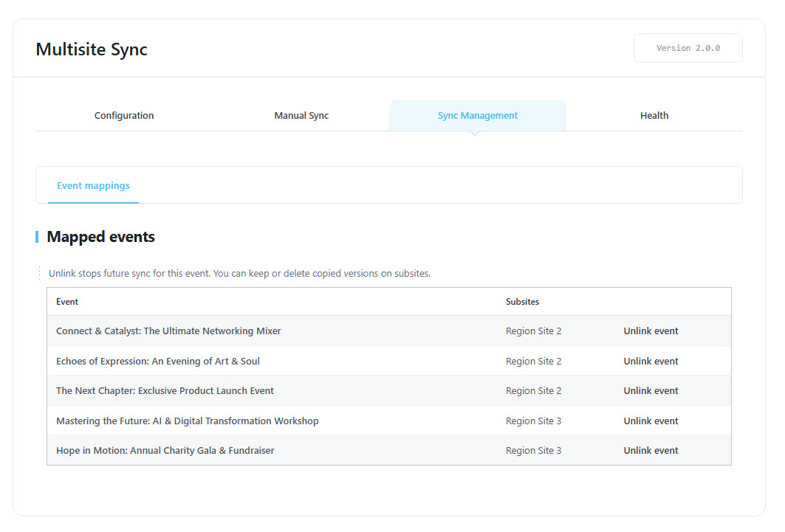Unlink The Next Chapter product launch event

pos(651,390)
